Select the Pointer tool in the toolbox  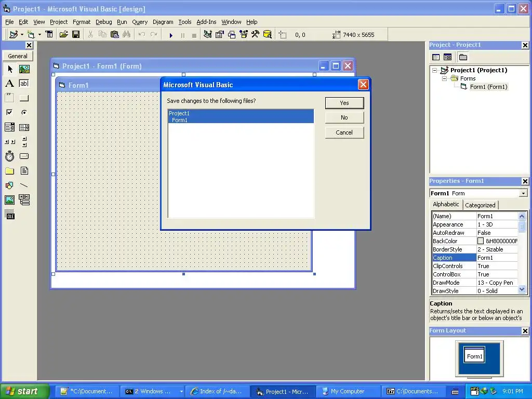10,69
